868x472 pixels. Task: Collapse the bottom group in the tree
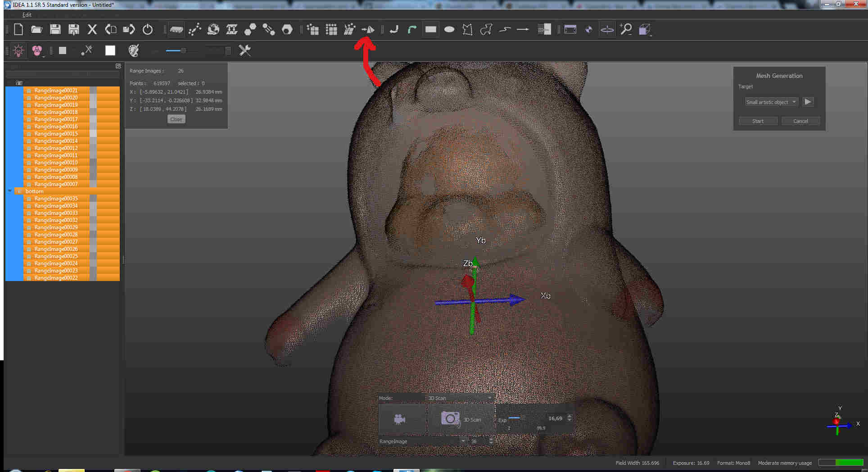click(10, 191)
